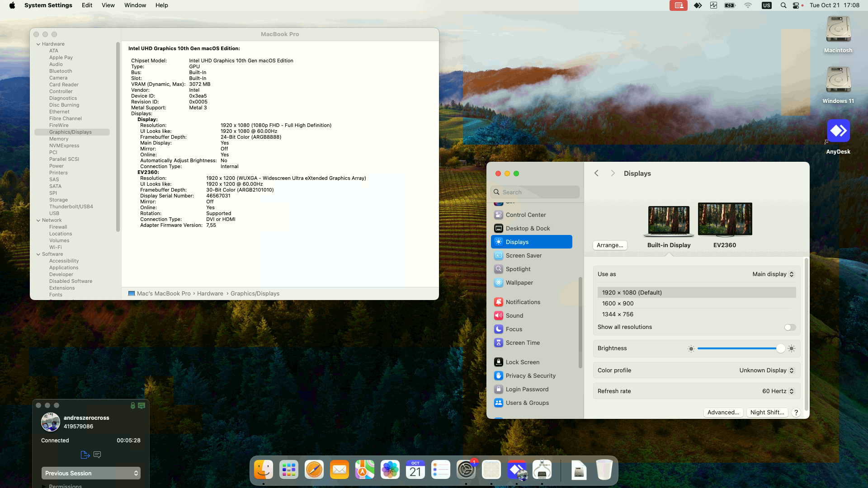Open the Window menu in menu bar
This screenshot has height=488, width=868.
135,5
